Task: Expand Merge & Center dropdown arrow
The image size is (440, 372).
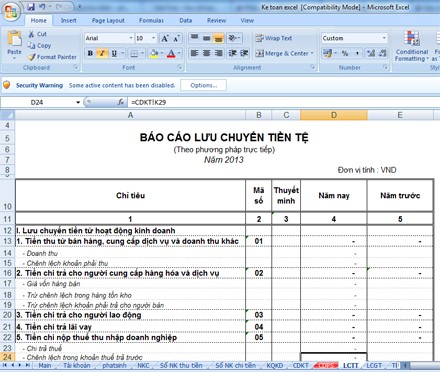Action: point(312,53)
